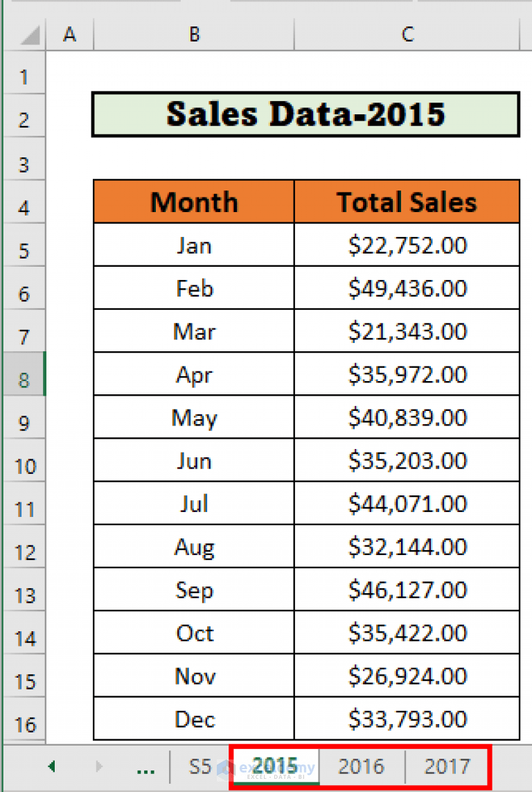The width and height of the screenshot is (532, 792).
Task: Click the Total Sales header cell
Action: pos(407,202)
